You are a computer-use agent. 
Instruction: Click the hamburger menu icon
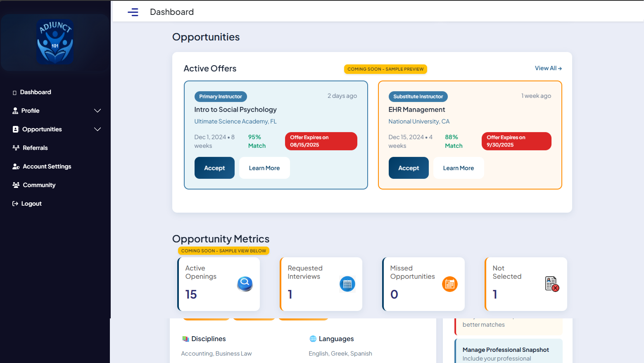[133, 12]
